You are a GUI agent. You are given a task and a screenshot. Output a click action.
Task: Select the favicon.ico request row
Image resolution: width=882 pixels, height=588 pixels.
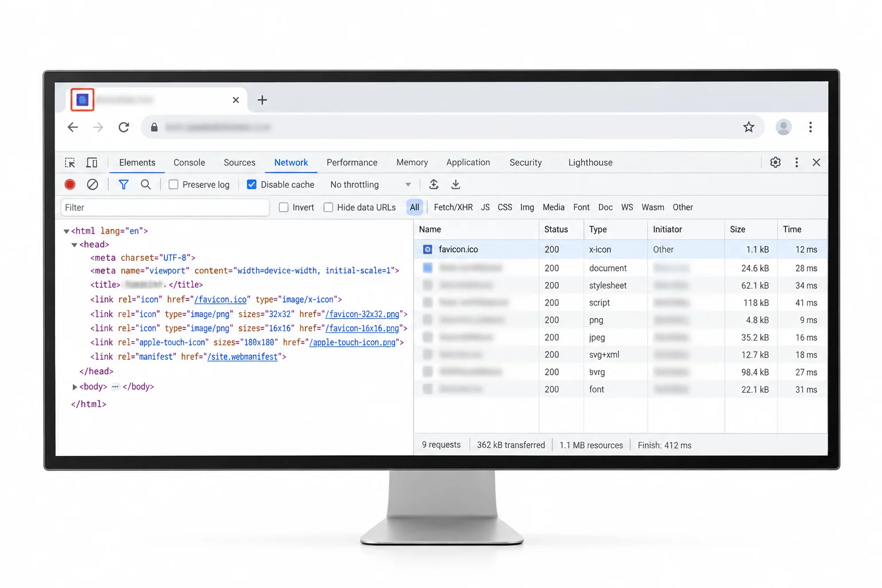pyautogui.click(x=620, y=249)
